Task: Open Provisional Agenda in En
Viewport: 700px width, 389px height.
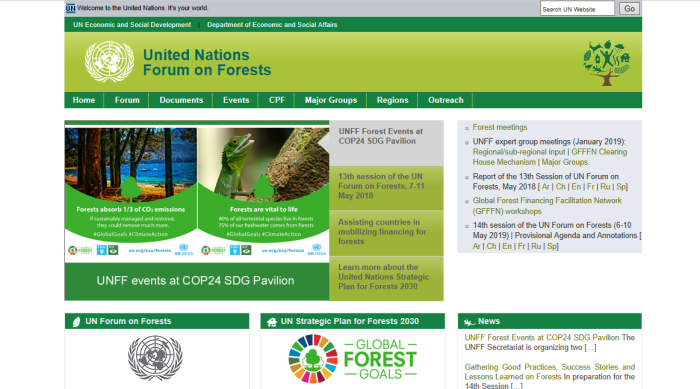Action: click(507, 246)
